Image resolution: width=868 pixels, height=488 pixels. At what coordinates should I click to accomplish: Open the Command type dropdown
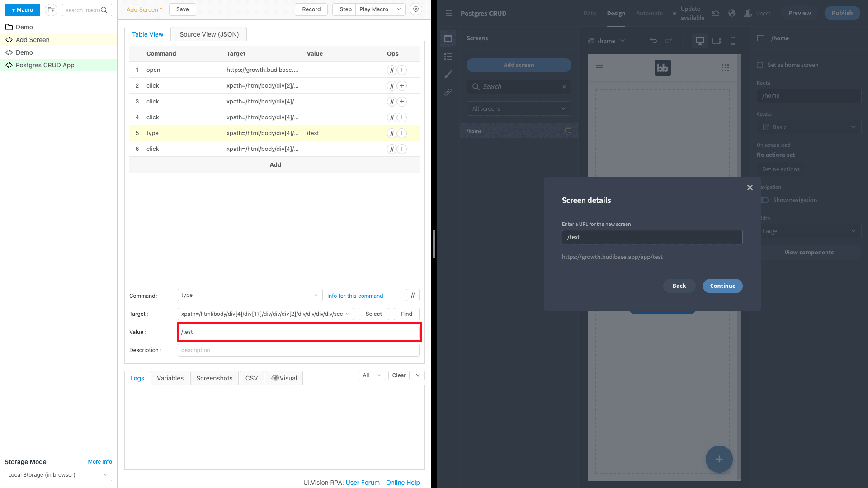pos(250,295)
